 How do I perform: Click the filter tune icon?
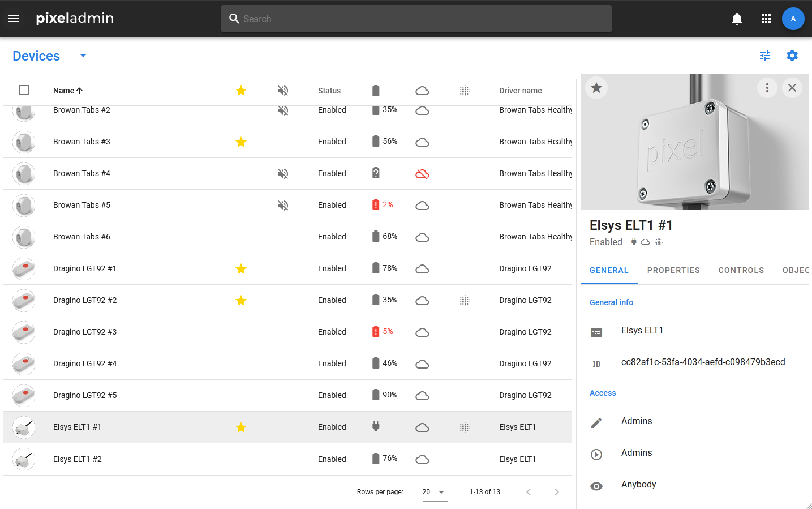(765, 55)
